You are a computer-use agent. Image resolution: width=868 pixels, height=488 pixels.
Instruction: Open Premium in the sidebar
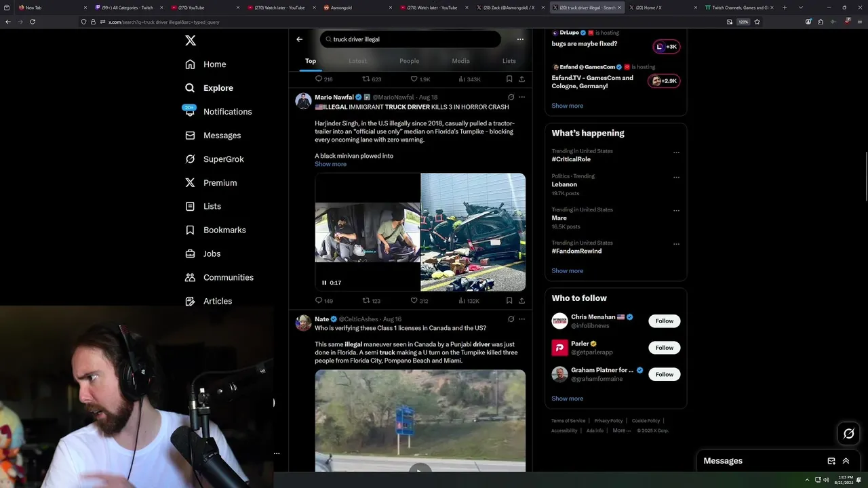coord(211,183)
